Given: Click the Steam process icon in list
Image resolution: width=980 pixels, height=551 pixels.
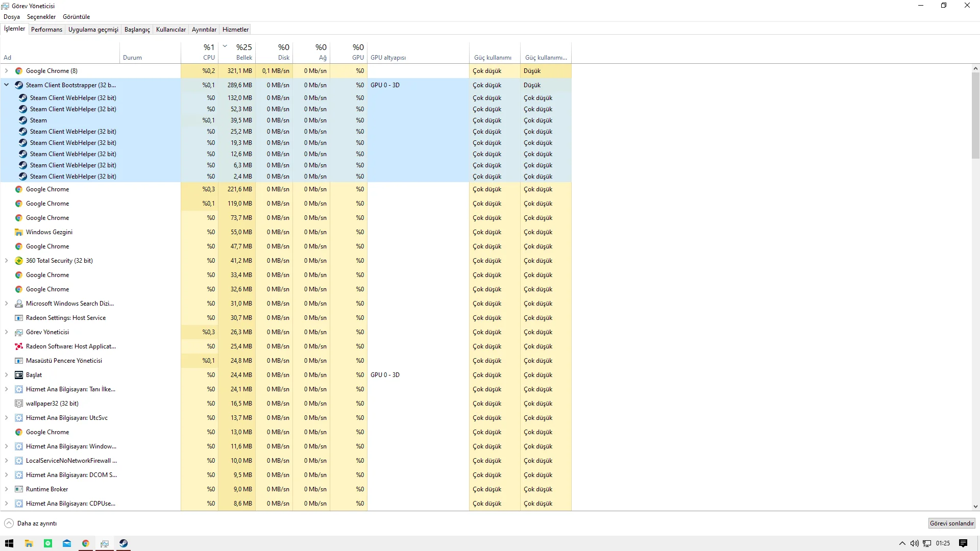Looking at the screenshot, I should pyautogui.click(x=23, y=120).
